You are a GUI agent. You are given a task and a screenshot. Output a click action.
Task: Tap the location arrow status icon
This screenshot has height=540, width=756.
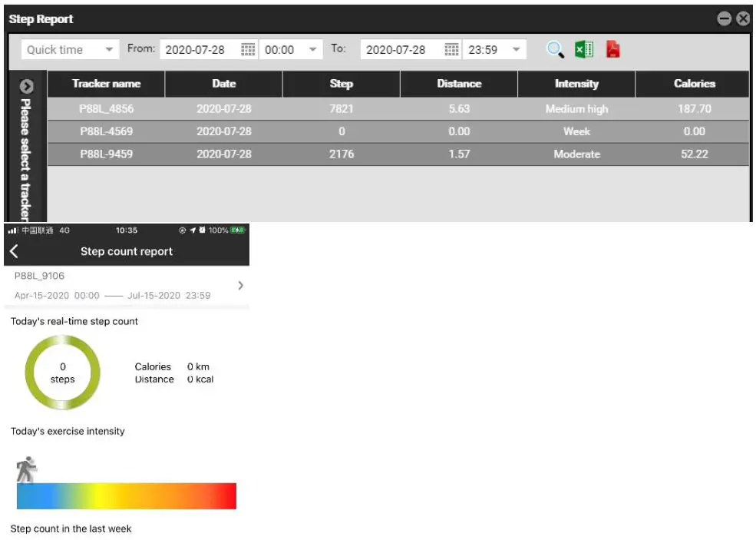193,230
